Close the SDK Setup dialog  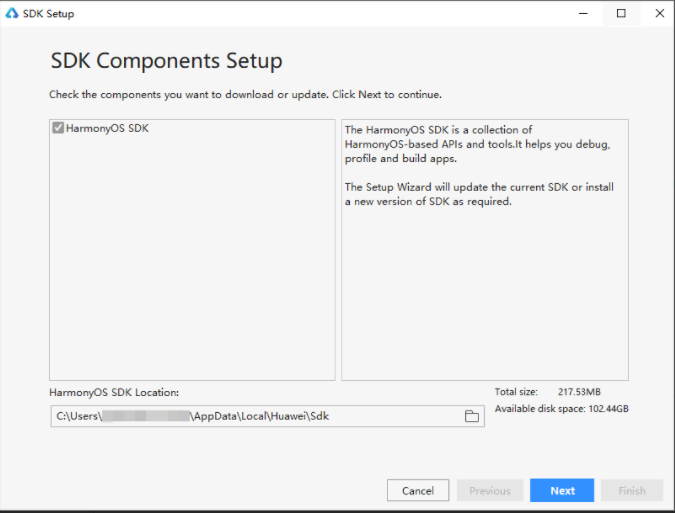coord(659,14)
